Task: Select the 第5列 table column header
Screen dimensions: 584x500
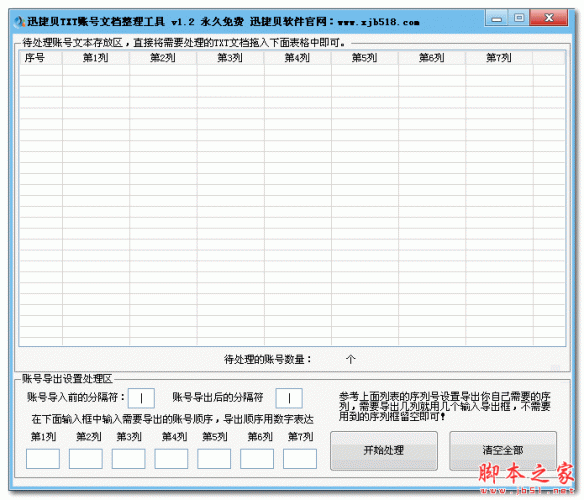Action: (365, 58)
